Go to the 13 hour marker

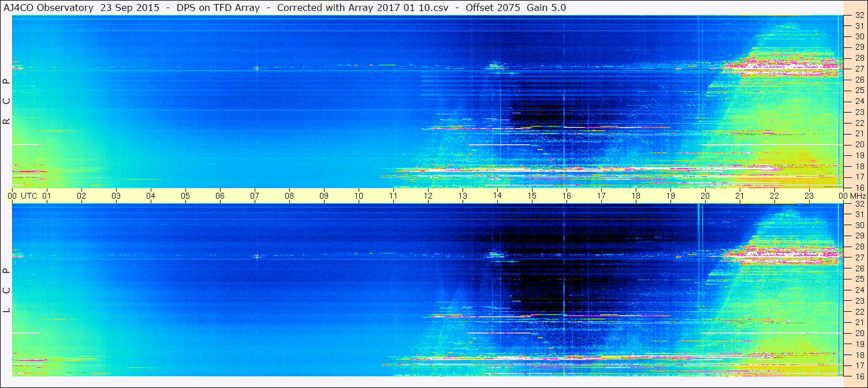tap(463, 196)
